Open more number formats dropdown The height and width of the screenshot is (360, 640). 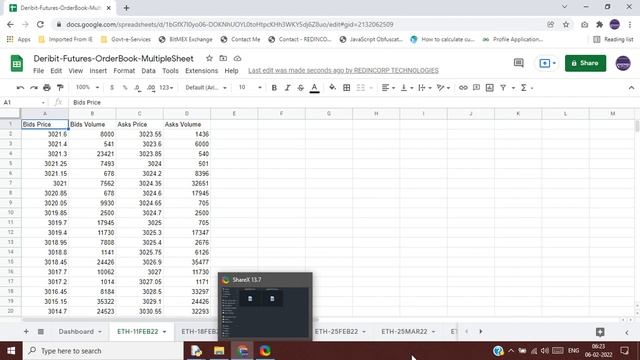tap(166, 88)
